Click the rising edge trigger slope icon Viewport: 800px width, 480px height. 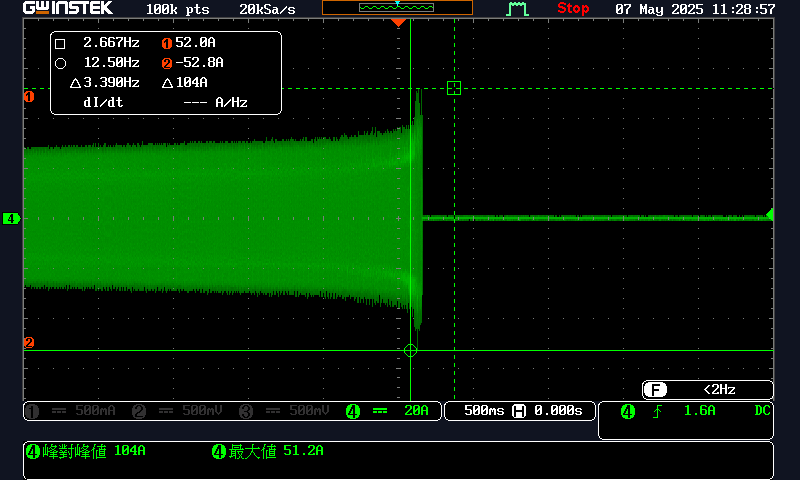click(658, 411)
